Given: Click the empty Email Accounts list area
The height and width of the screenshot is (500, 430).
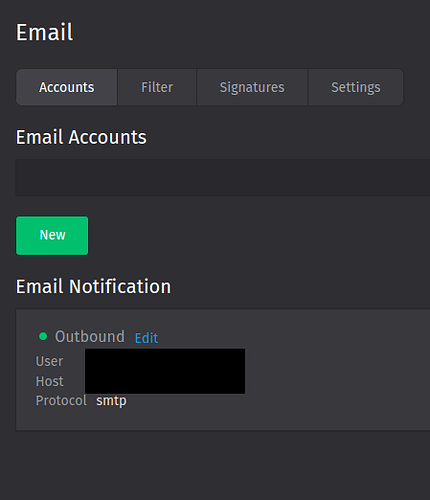Looking at the screenshot, I should (x=223, y=177).
